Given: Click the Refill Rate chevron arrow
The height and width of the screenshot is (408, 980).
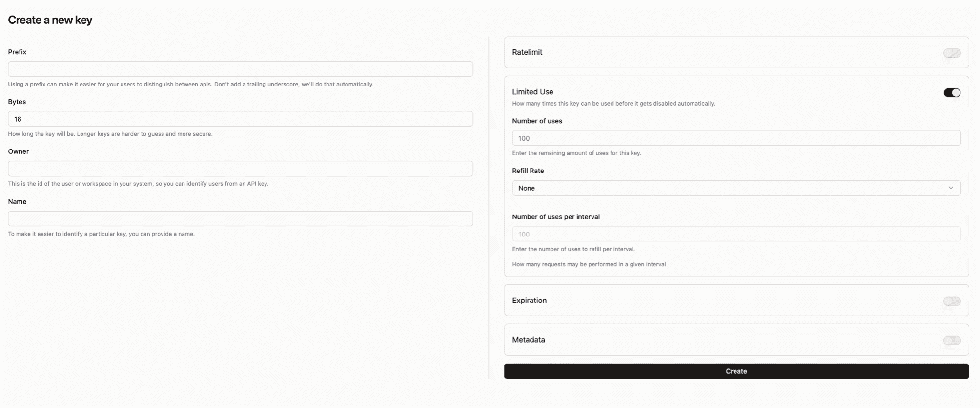Looking at the screenshot, I should pyautogui.click(x=951, y=188).
